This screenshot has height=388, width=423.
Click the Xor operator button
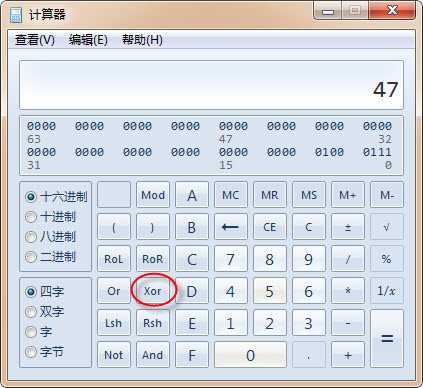point(153,291)
